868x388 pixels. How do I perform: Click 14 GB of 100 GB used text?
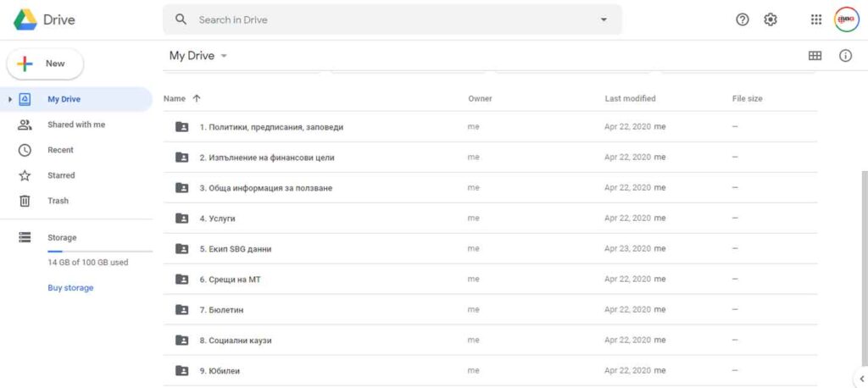88,263
